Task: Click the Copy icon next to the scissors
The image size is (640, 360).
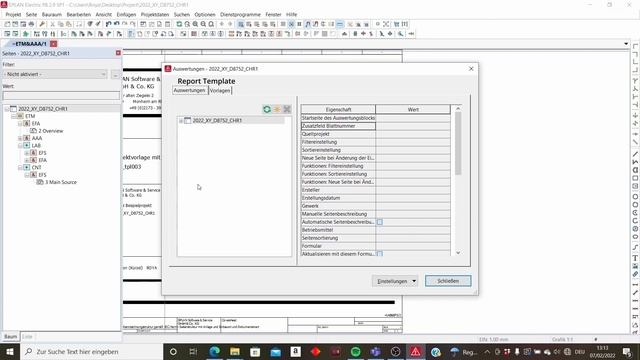Action: click(60, 24)
